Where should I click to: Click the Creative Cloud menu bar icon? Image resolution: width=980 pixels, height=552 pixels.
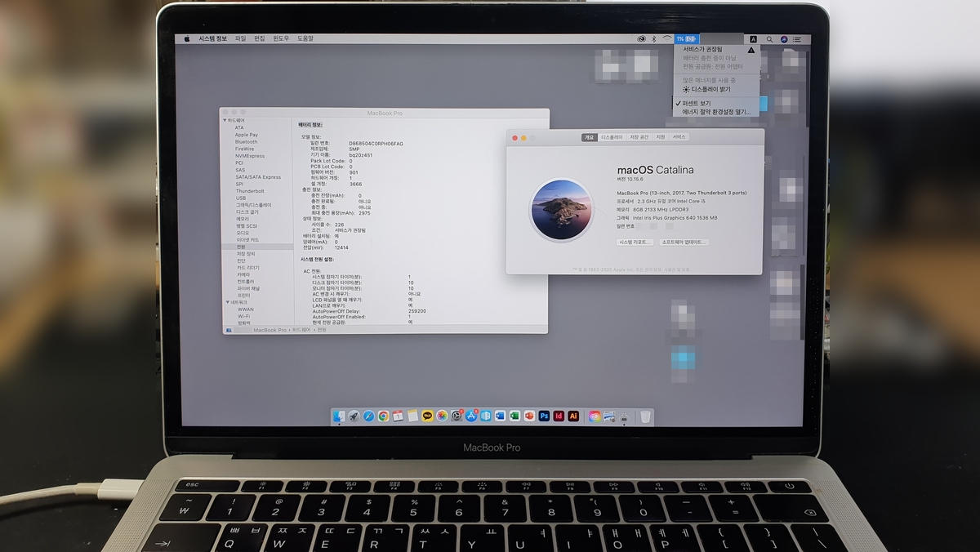point(642,39)
